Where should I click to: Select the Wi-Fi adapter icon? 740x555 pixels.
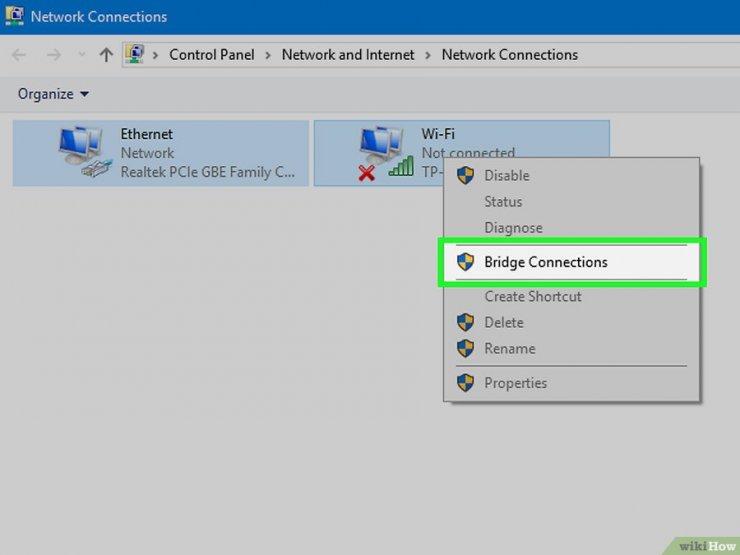click(x=386, y=151)
